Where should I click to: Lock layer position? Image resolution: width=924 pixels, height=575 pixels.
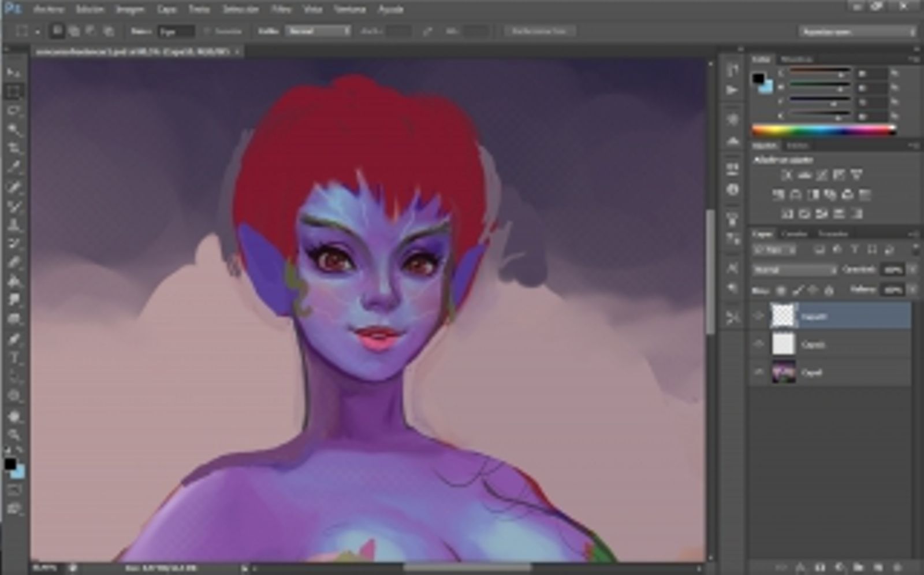[813, 291]
